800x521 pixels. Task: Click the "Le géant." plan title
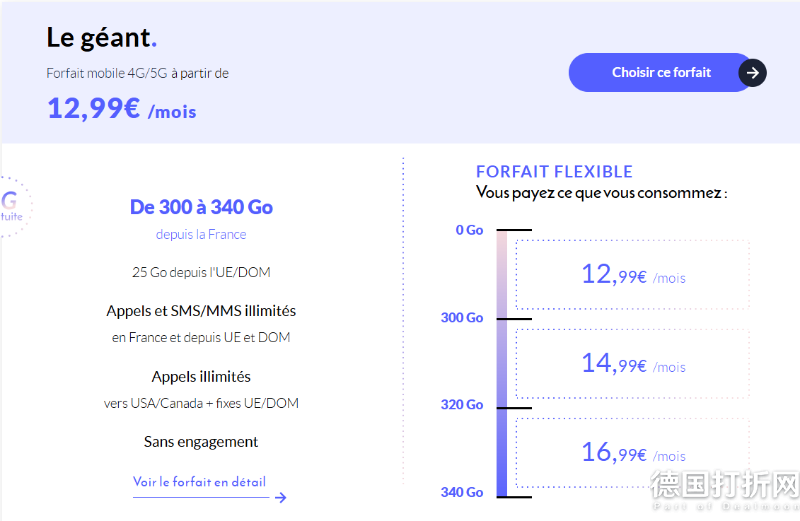pyautogui.click(x=102, y=38)
